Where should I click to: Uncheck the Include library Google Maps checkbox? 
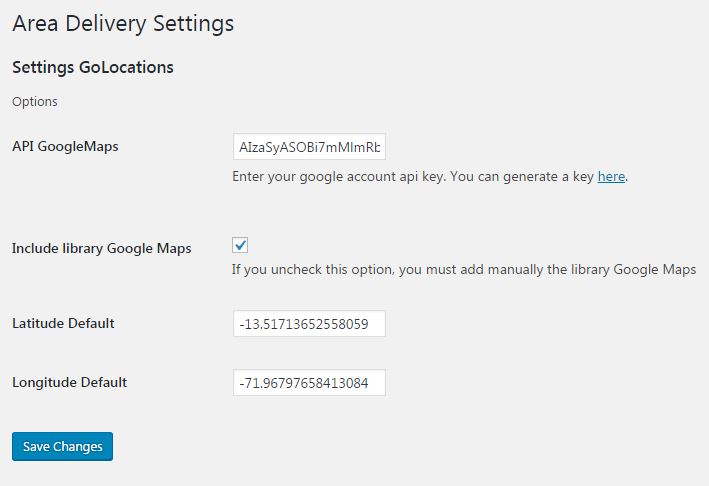(x=240, y=245)
